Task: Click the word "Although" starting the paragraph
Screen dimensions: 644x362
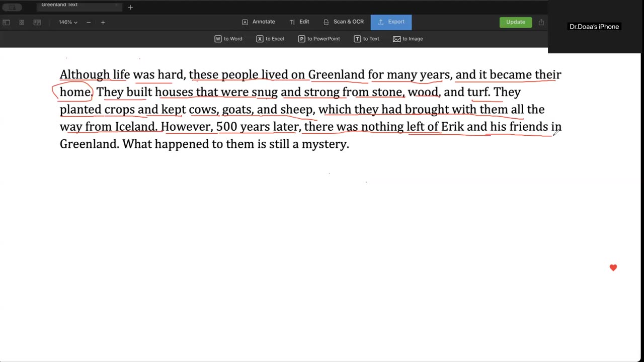Action: [x=85, y=75]
